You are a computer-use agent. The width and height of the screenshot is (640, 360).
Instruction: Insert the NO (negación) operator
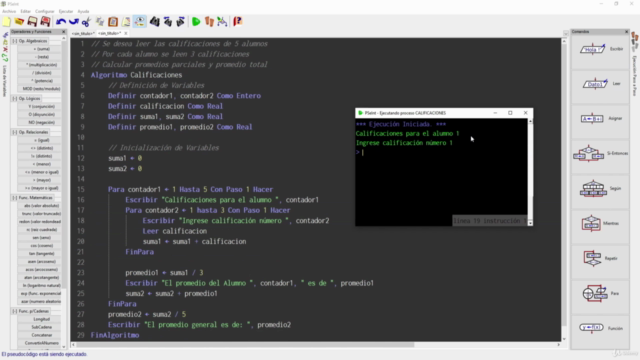39,122
